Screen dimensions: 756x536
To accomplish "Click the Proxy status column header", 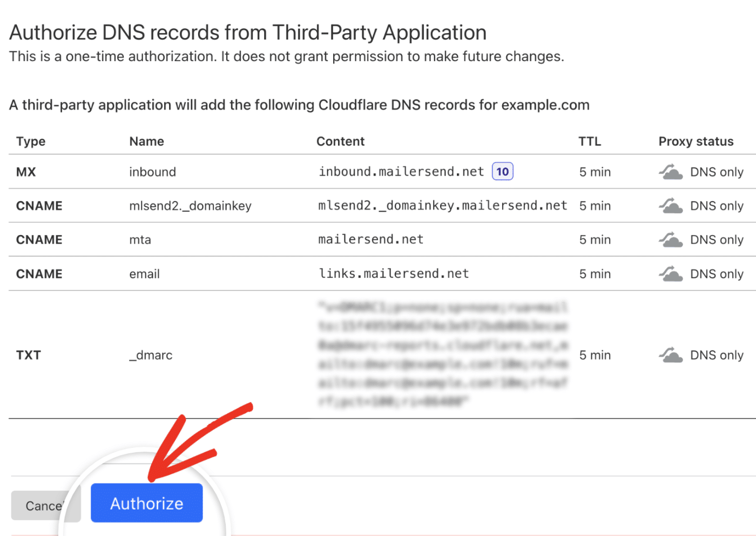I will tap(696, 142).
